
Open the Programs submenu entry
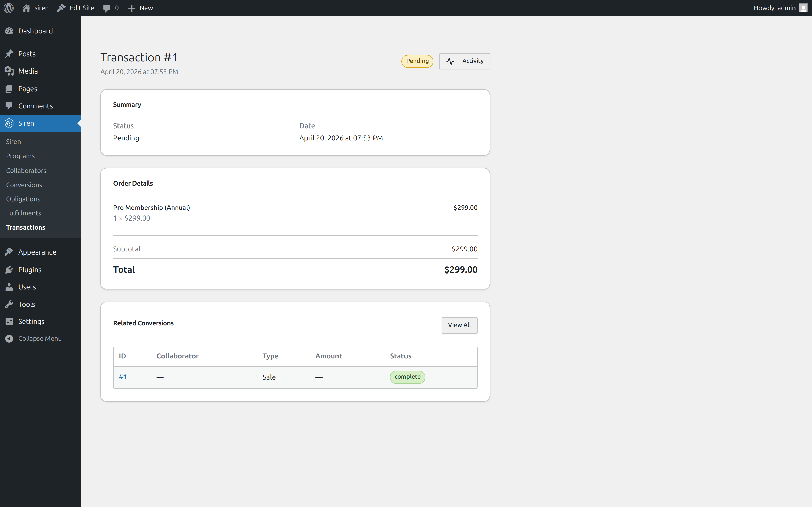tap(20, 156)
